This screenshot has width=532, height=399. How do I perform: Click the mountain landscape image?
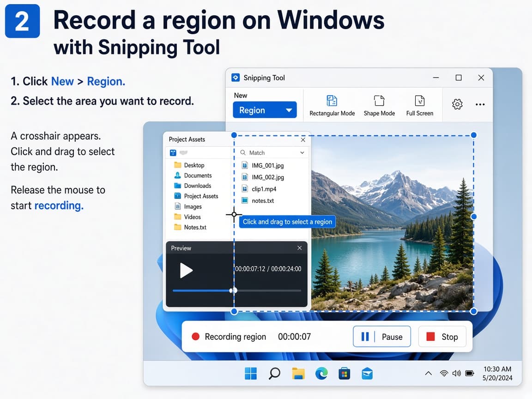coord(392,223)
